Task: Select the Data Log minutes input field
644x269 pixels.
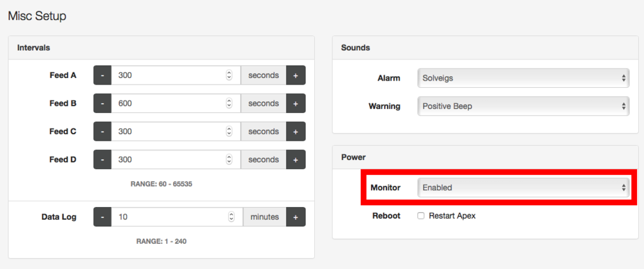Action: (177, 216)
